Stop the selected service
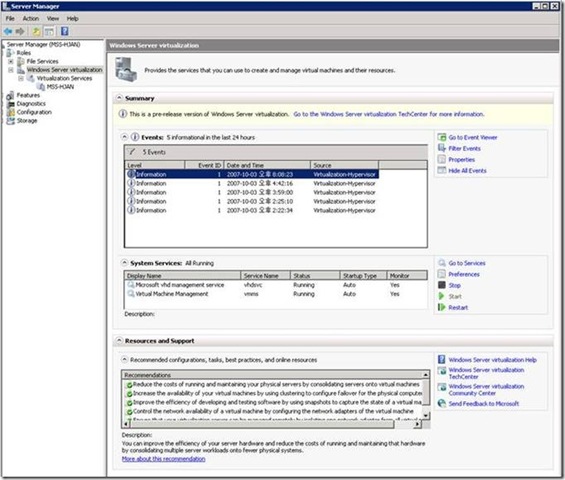 [x=454, y=285]
